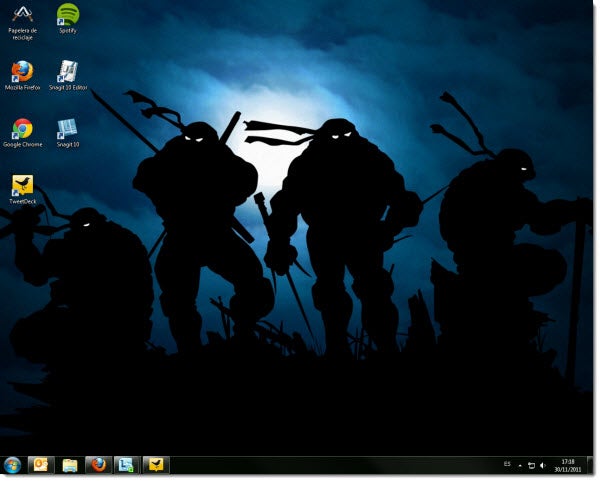Image resolution: width=600 pixels, height=481 pixels.
Task: Open Outlook from the taskbar
Action: tap(41, 465)
